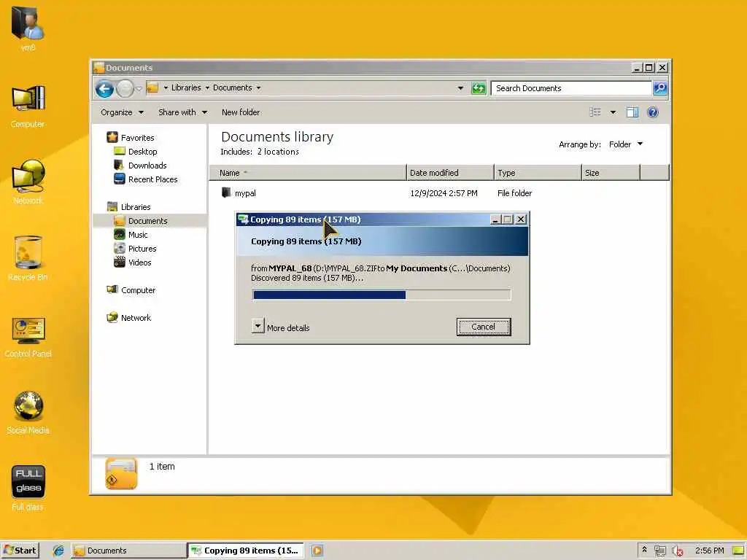The height and width of the screenshot is (560, 747).
Task: Switch to Documents taskbar button
Action: [x=128, y=551]
